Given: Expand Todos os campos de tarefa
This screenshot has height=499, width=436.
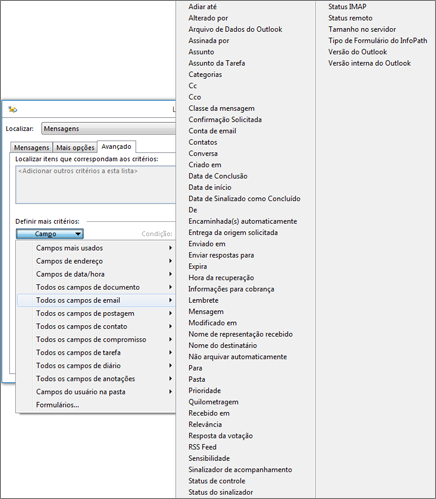Looking at the screenshot, I should 96,352.
